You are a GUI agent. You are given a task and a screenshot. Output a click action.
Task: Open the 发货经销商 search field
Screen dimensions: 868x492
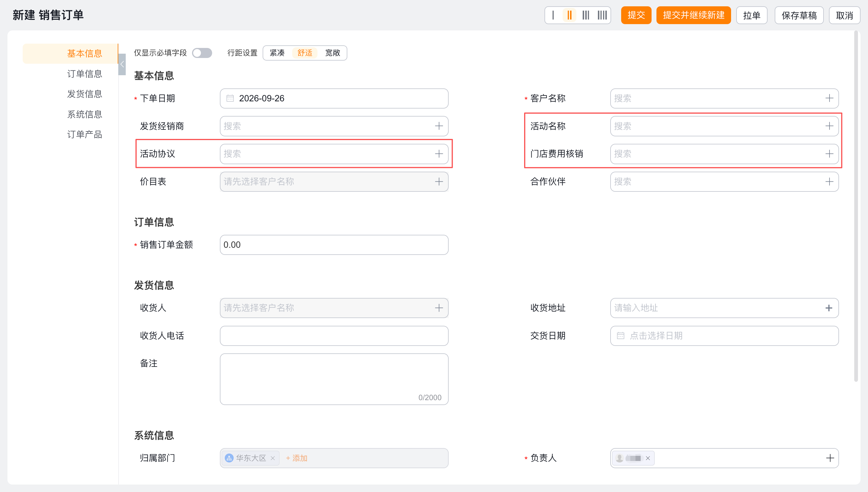334,126
